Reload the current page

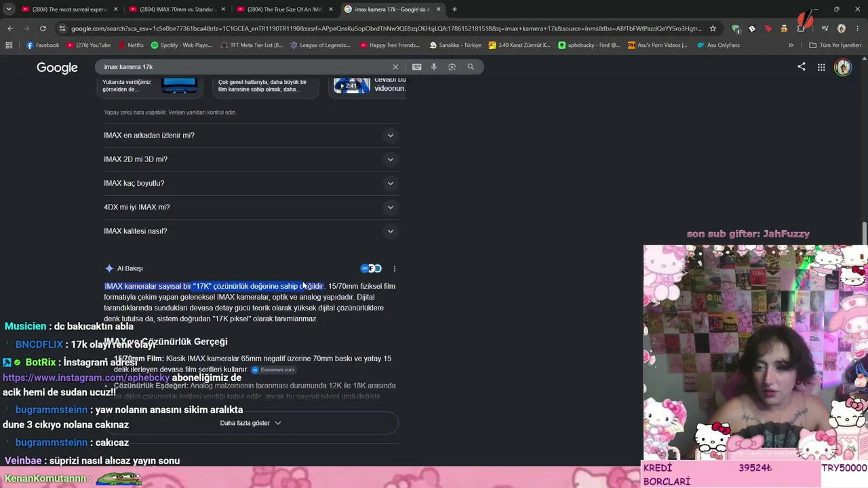coord(43,28)
